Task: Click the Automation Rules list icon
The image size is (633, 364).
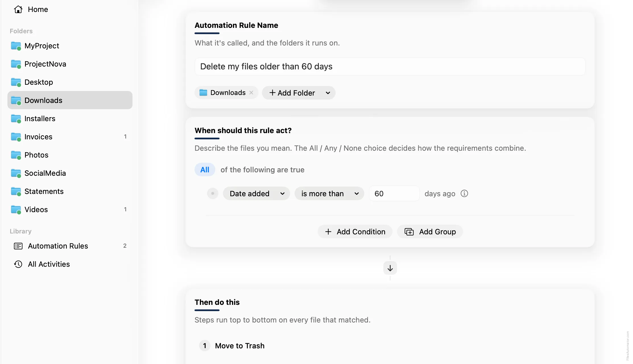Action: click(x=18, y=246)
